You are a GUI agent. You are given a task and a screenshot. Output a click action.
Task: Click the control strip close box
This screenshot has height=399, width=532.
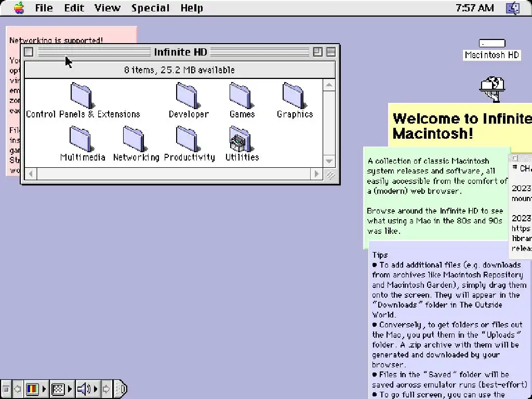tap(6, 389)
